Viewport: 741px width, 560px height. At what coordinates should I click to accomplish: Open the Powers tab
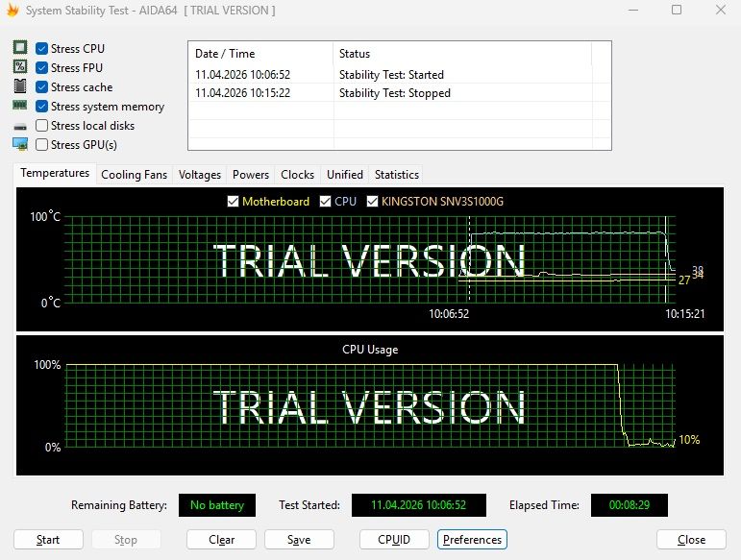pyautogui.click(x=251, y=175)
